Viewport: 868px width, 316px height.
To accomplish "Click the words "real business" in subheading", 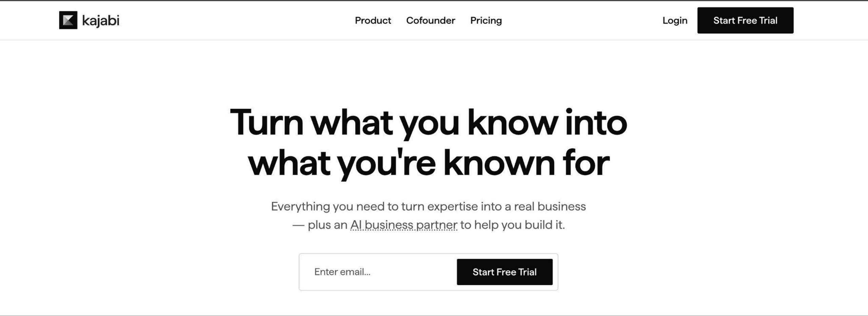I will click(550, 206).
